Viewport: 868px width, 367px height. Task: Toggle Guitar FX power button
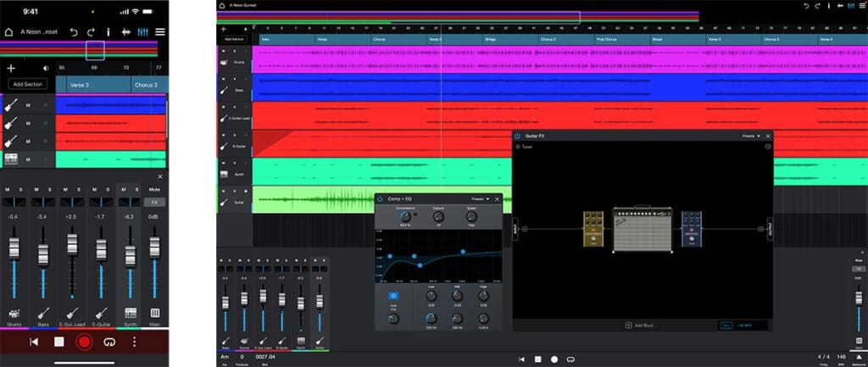click(518, 136)
